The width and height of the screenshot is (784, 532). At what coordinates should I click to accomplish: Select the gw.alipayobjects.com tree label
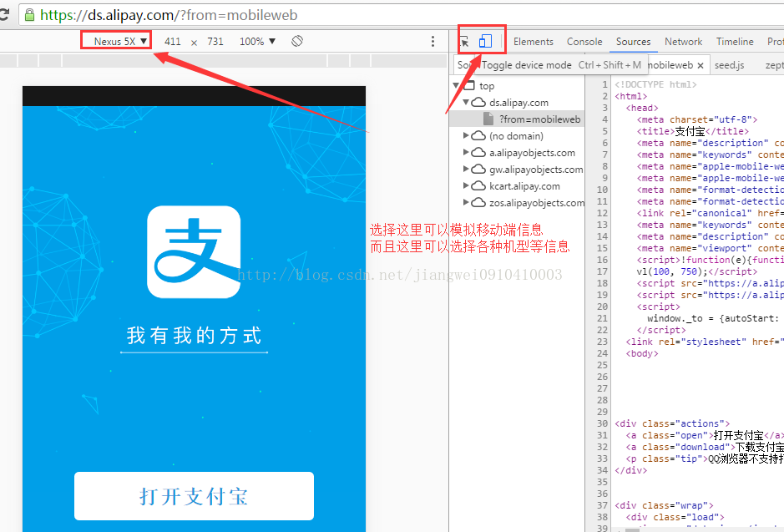click(536, 170)
